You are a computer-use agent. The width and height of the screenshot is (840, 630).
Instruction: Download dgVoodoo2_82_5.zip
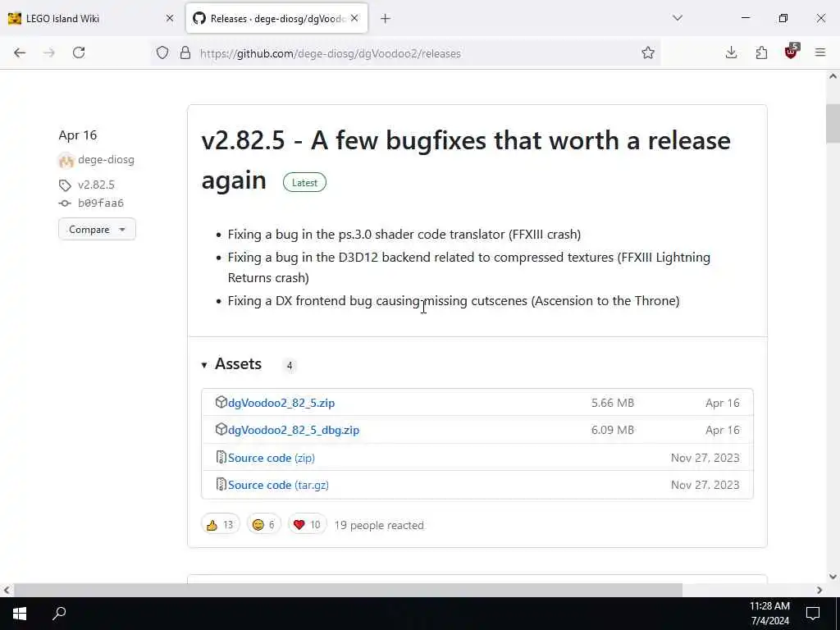point(281,403)
